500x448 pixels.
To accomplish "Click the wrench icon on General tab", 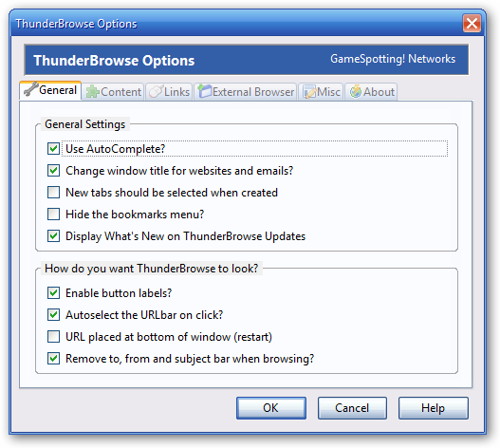I will (x=31, y=89).
